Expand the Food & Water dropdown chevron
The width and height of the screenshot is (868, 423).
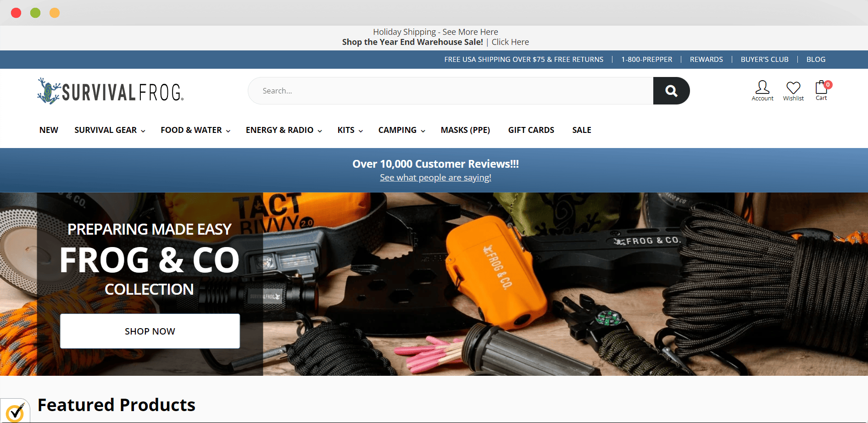[228, 131]
